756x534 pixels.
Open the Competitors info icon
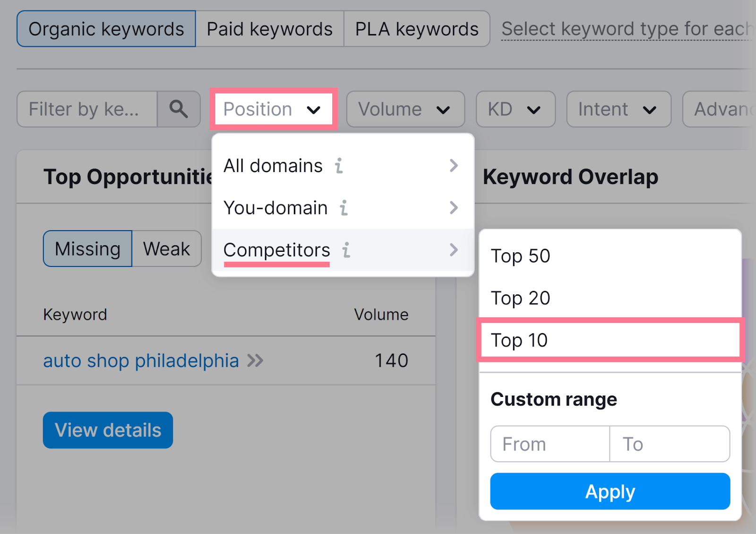346,250
